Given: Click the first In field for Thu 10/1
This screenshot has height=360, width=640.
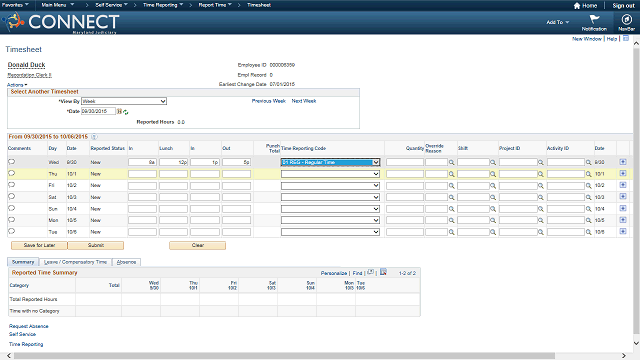Looking at the screenshot, I should tap(142, 174).
